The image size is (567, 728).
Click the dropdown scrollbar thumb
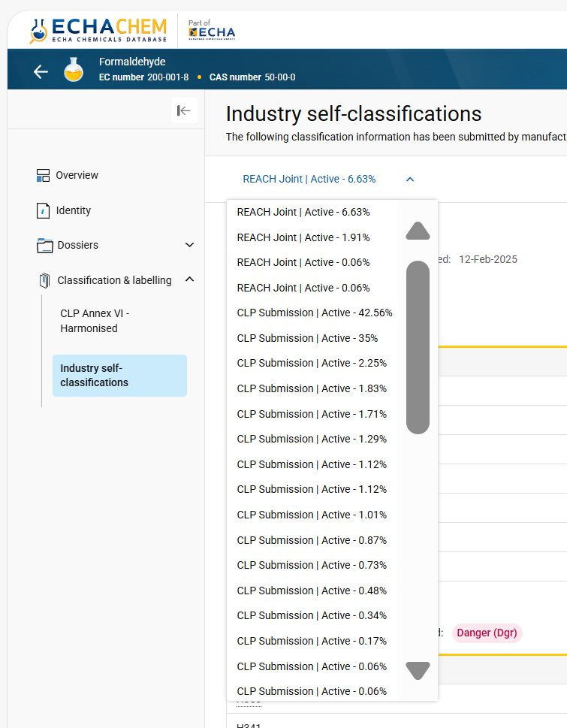tap(418, 347)
